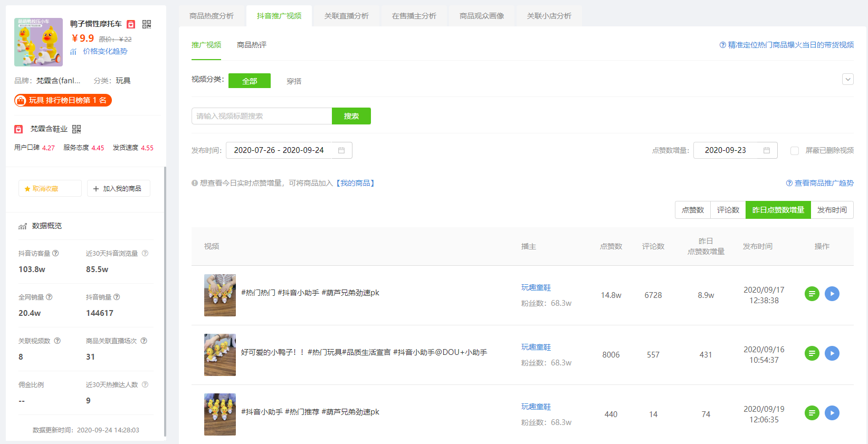Screen dimensions: 868x444
Task: Click help icon next to 关联视频数
Action: pos(58,341)
